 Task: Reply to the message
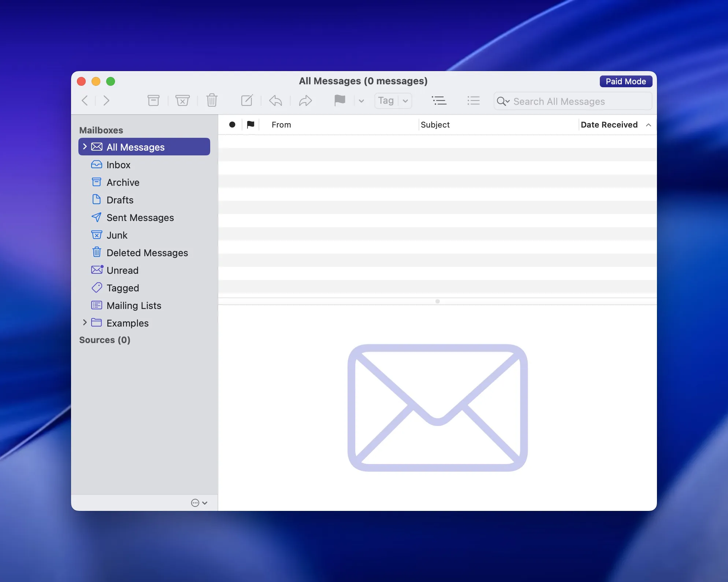[275, 100]
